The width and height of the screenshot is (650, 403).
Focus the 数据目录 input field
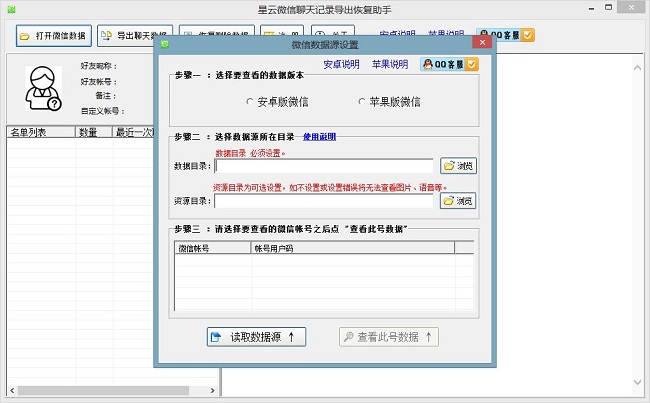tap(324, 166)
